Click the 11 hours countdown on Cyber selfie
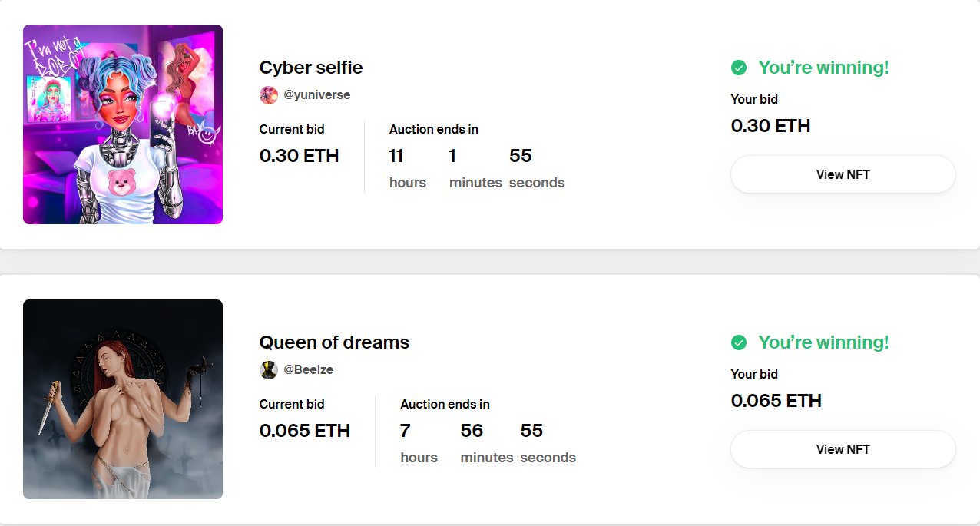This screenshot has width=980, height=526. 408,169
